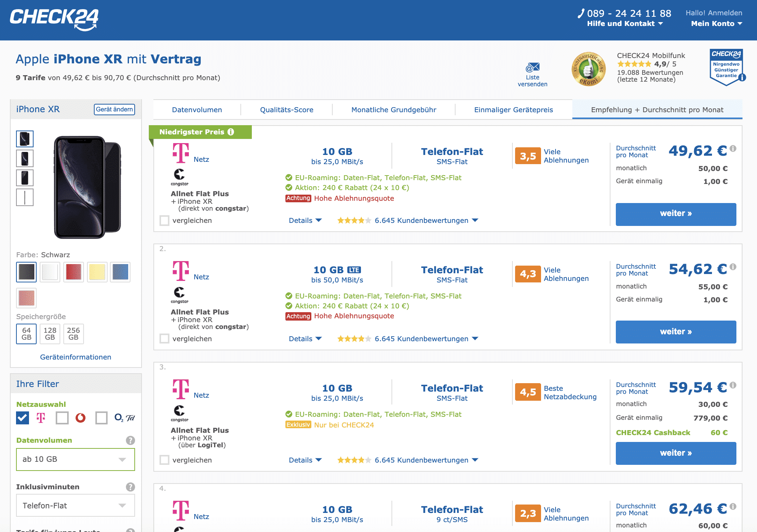Click the 3,5 score badge
757x532 pixels.
click(528, 156)
